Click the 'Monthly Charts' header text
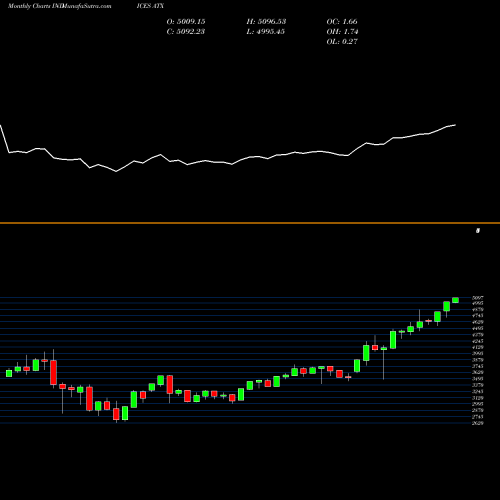Viewport: 500px width, 500px height. click(29, 6)
